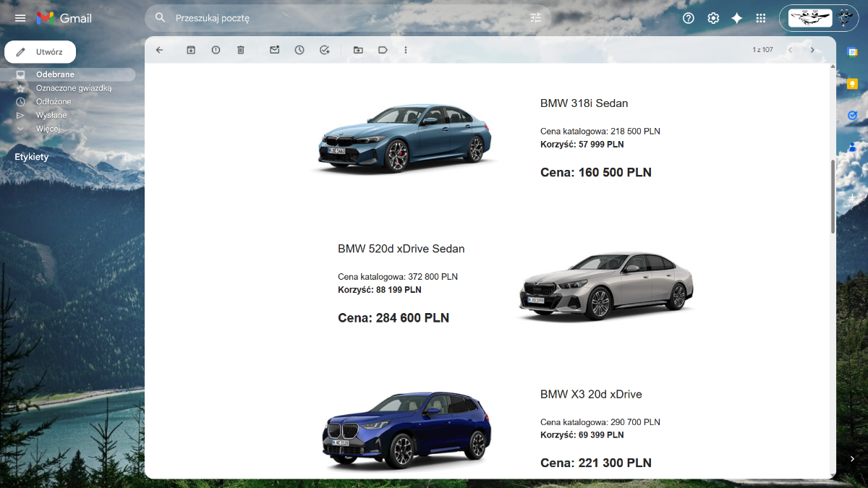Click the Utwórz compose button
This screenshot has width=868, height=488.
[41, 52]
